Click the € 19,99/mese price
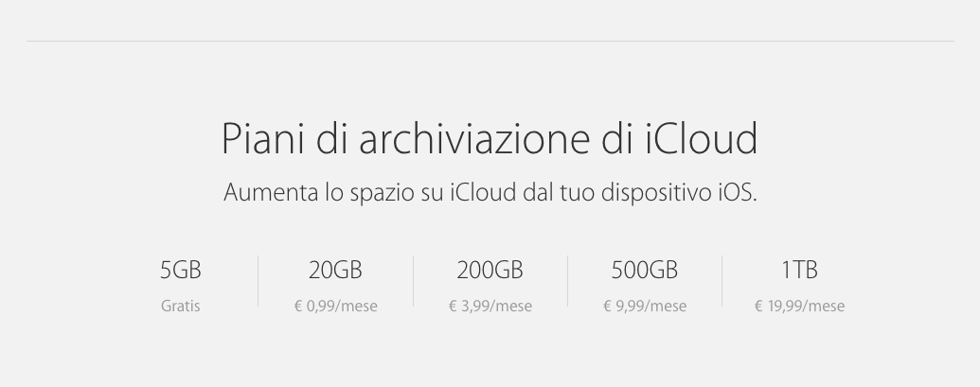This screenshot has width=980, height=387. (799, 307)
